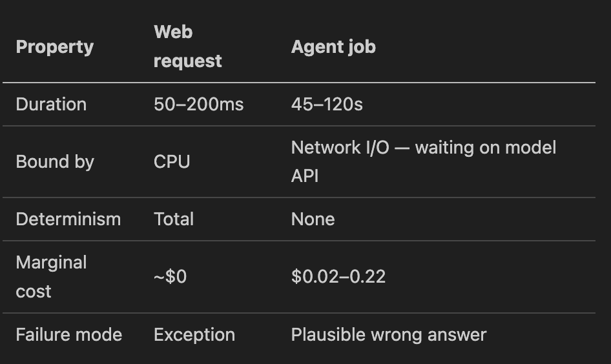Select the Duration row label
Image resolution: width=611 pixels, height=364 pixels.
(51, 105)
